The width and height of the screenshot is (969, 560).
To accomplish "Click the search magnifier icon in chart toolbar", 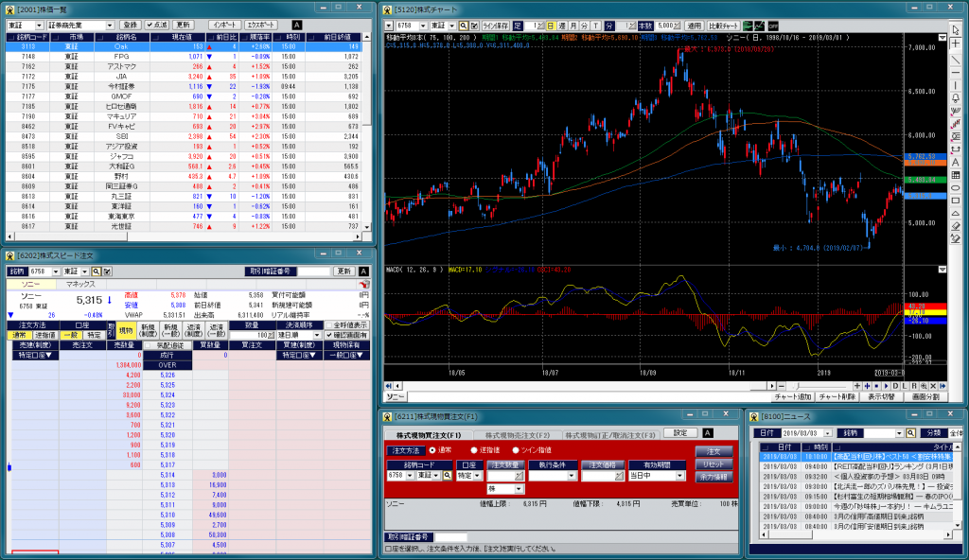I will point(464,26).
